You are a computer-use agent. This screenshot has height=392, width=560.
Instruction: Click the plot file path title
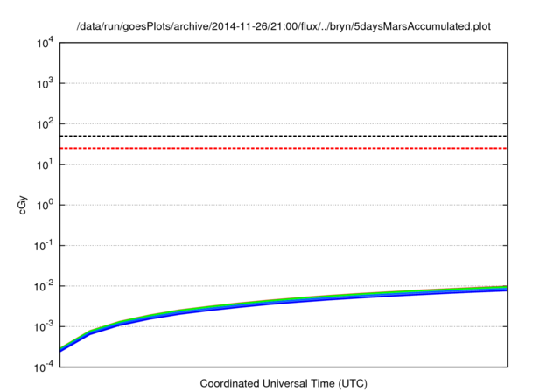(x=283, y=26)
